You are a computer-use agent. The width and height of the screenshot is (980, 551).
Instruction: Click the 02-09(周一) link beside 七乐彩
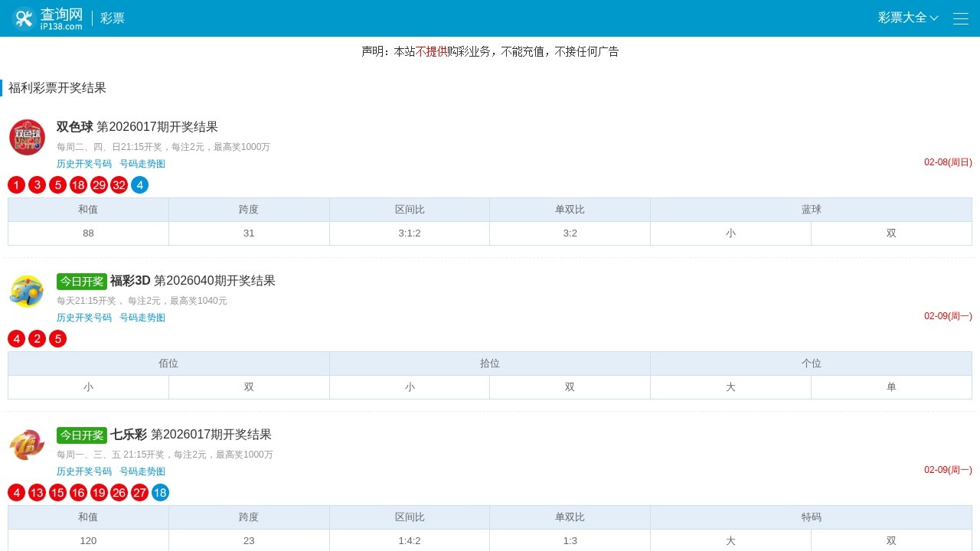(947, 469)
